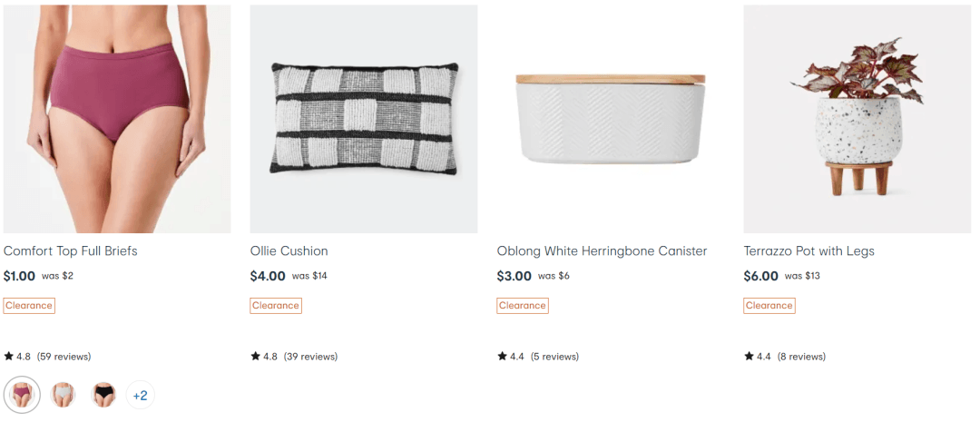View the 8 reviews for Terrazzo Pot

(802, 357)
